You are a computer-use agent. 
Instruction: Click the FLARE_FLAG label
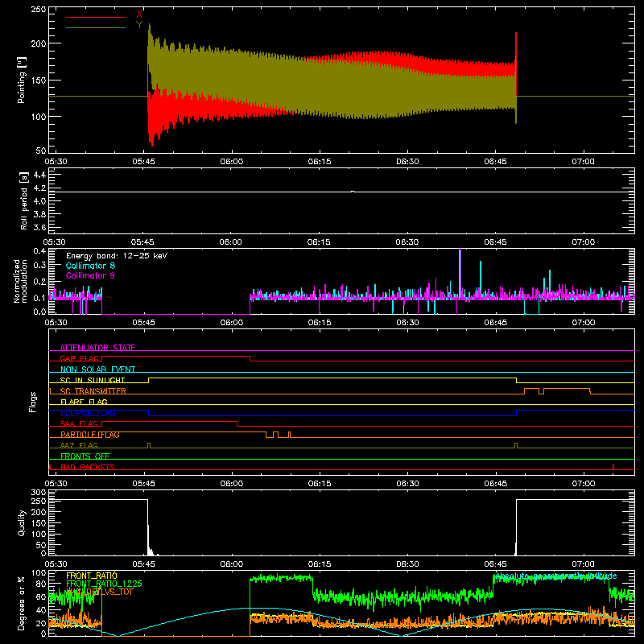84,402
